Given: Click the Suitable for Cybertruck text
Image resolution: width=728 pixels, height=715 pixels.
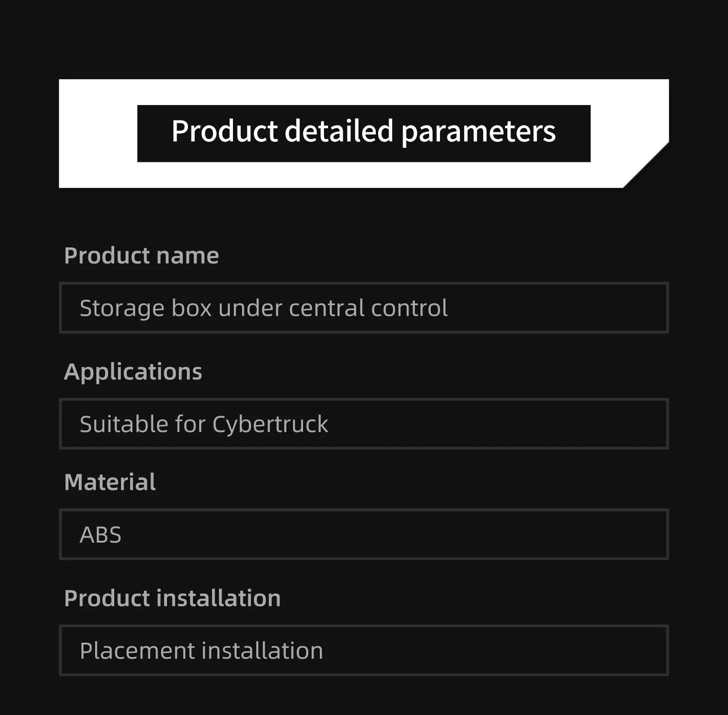Looking at the screenshot, I should click(x=204, y=424).
